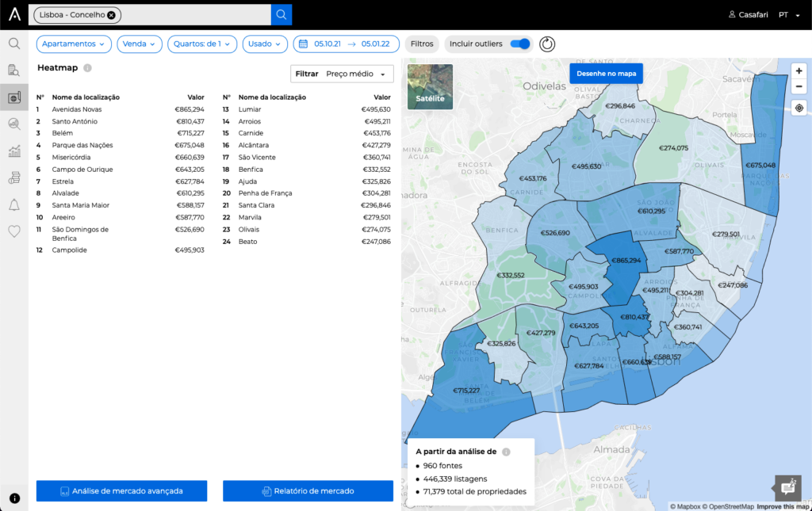Open the alerts bell sidebar icon

14,205
